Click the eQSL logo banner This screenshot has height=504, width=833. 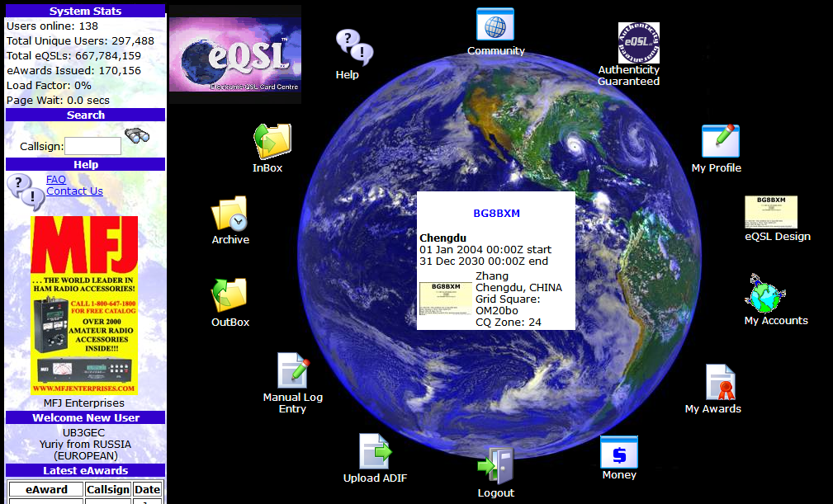point(234,54)
